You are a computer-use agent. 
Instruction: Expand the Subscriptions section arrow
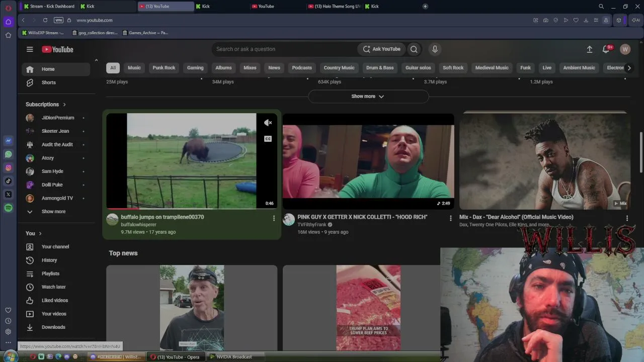64,105
